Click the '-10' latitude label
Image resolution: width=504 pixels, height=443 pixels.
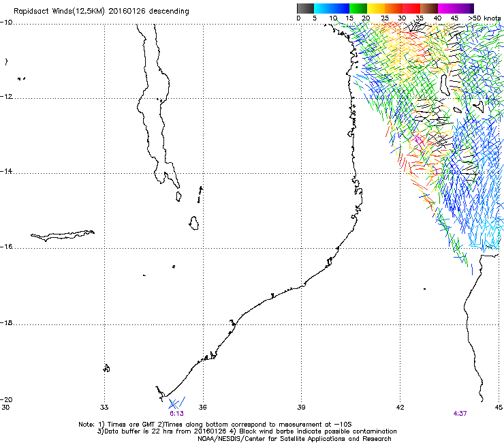6,22
